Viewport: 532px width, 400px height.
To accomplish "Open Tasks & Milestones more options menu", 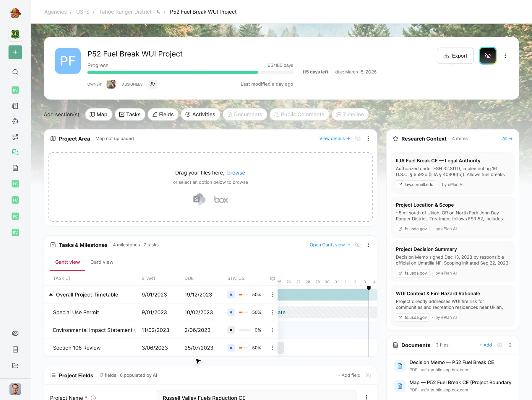I will (368, 245).
